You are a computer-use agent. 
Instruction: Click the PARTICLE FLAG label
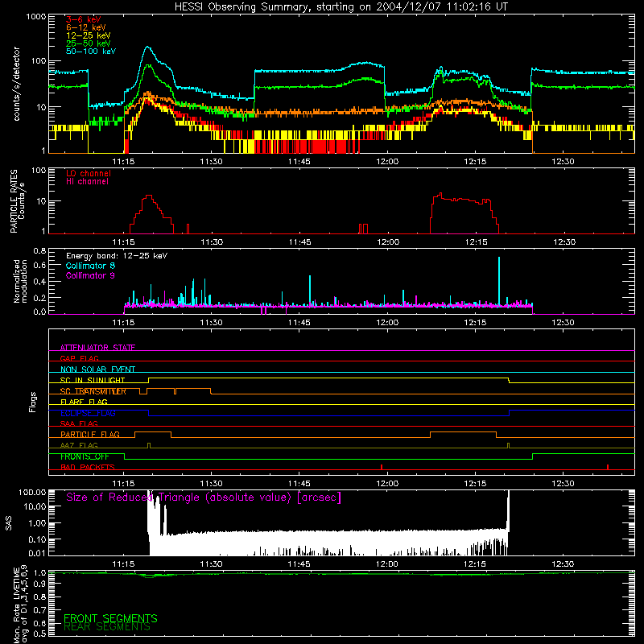[x=90, y=434]
